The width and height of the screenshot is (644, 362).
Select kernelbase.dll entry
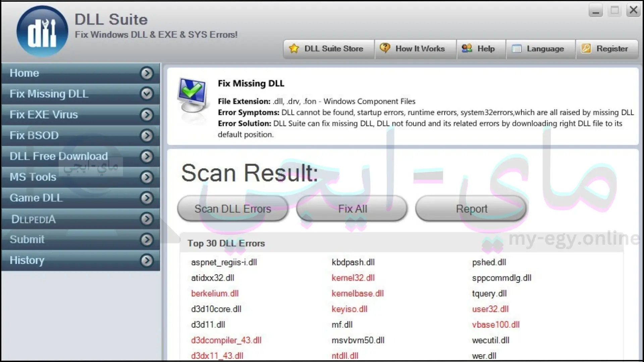358,294
